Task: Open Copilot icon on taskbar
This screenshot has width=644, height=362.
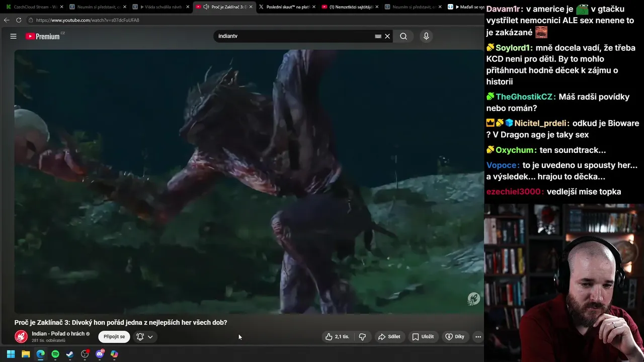Action: pyautogui.click(x=114, y=354)
